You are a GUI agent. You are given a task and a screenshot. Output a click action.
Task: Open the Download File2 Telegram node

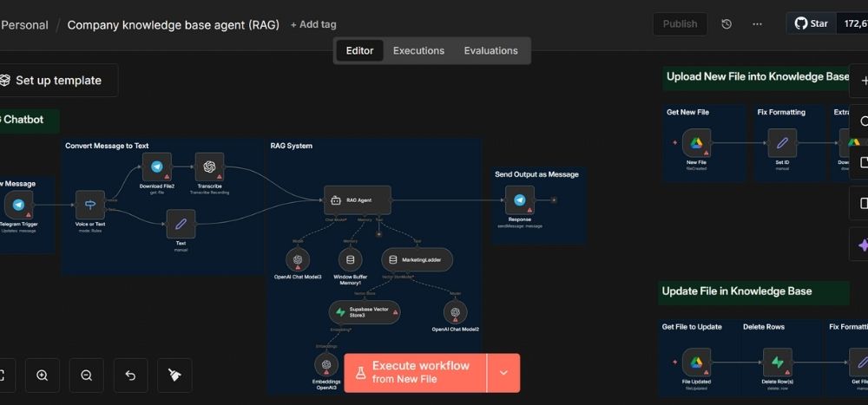[156, 167]
